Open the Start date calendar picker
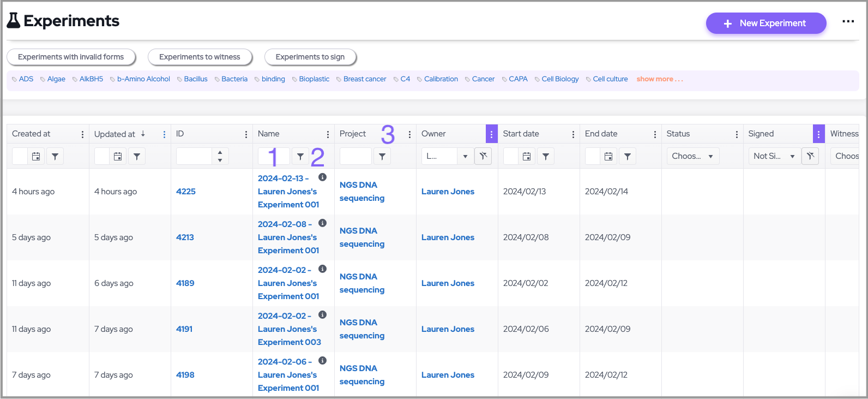 click(527, 157)
